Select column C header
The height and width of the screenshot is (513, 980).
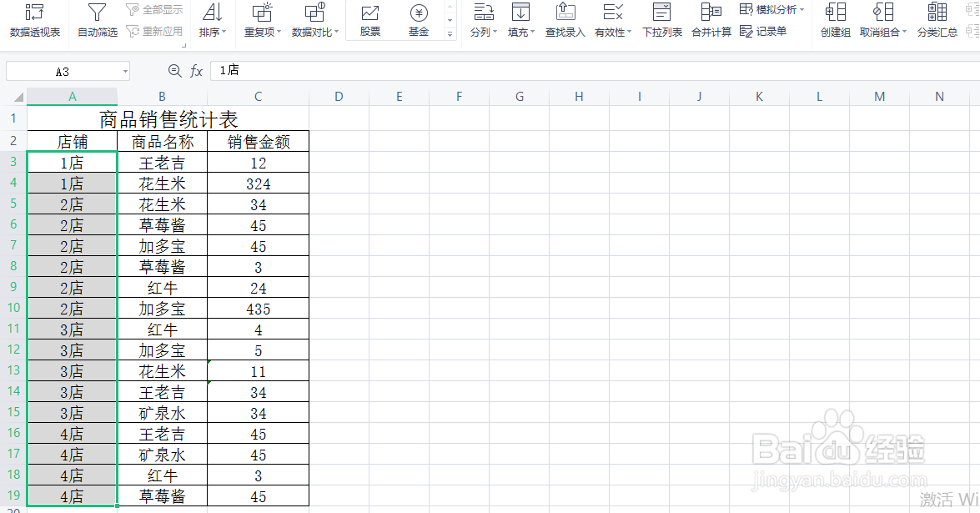click(x=258, y=97)
